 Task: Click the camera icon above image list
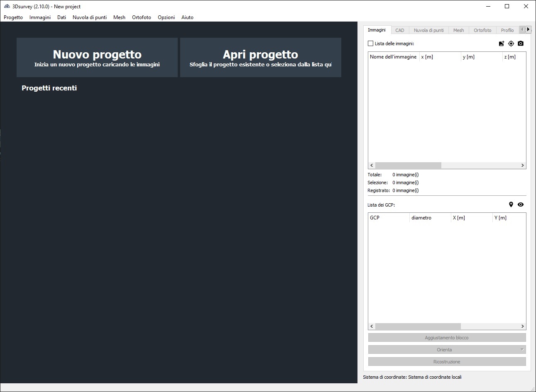click(521, 44)
